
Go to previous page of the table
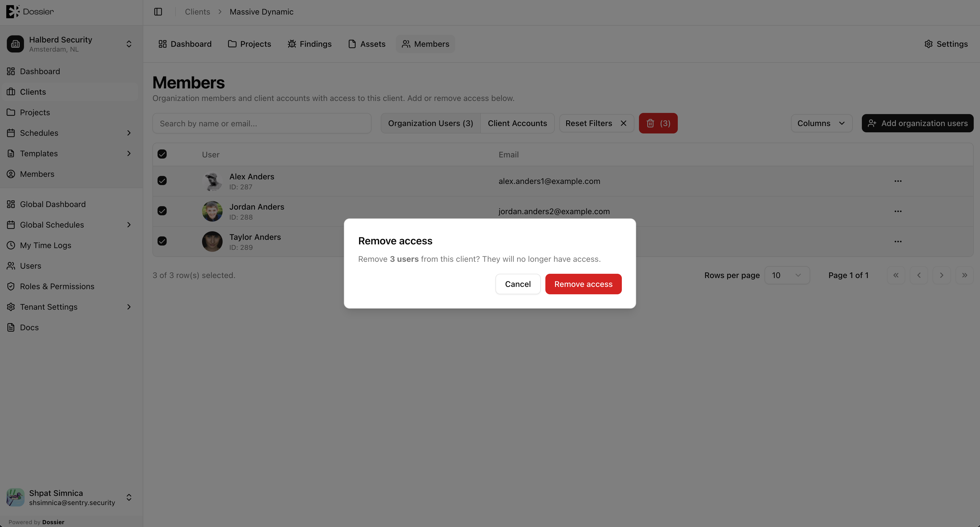point(919,275)
